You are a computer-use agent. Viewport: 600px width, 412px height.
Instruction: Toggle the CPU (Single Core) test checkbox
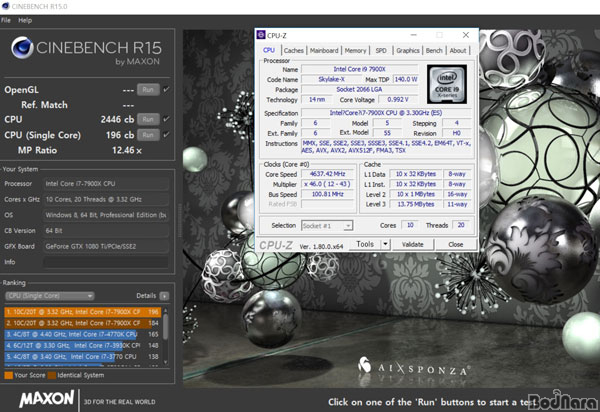click(166, 135)
